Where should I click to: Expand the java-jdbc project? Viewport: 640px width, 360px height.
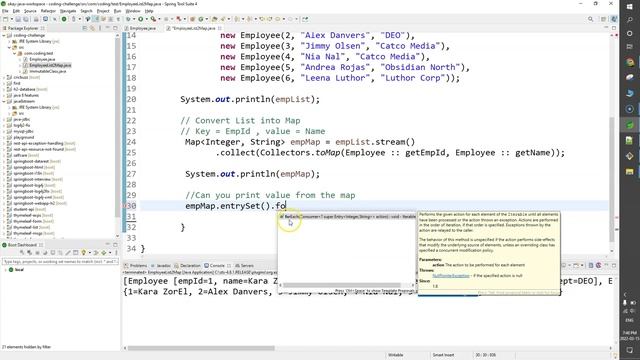pyautogui.click(x=4, y=120)
